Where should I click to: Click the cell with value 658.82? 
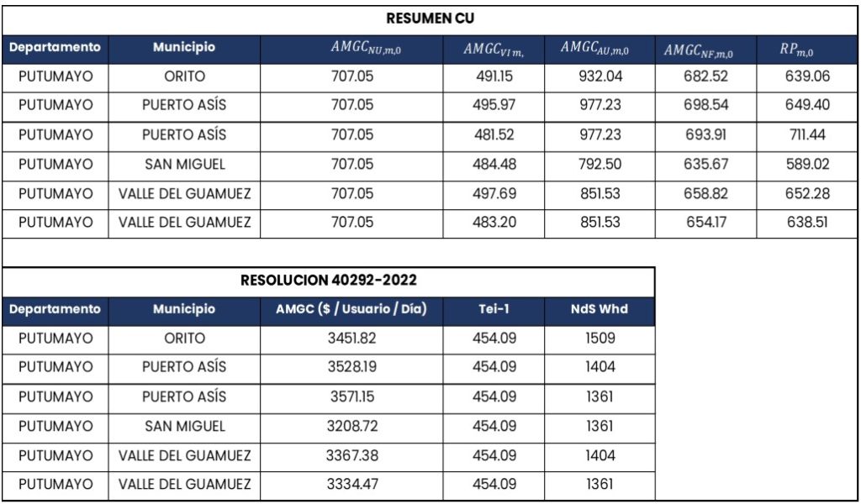click(x=705, y=193)
